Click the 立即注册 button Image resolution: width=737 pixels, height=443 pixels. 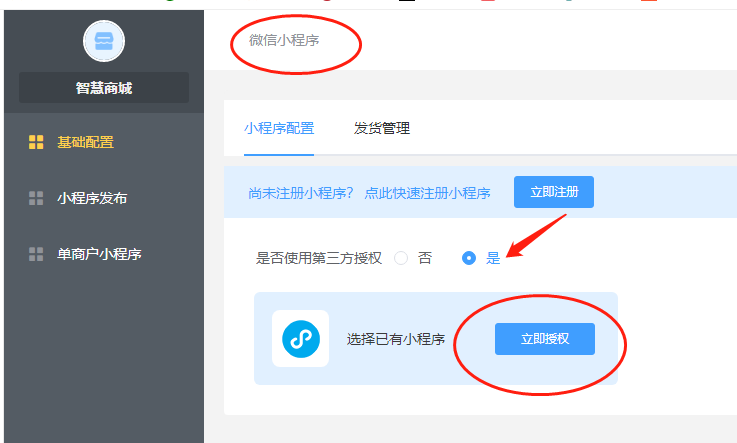[554, 192]
